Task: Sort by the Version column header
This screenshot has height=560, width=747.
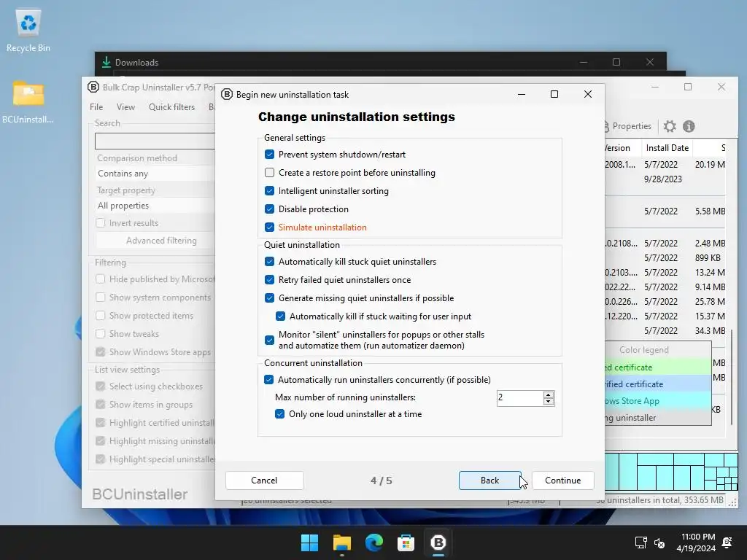Action: [x=623, y=148]
